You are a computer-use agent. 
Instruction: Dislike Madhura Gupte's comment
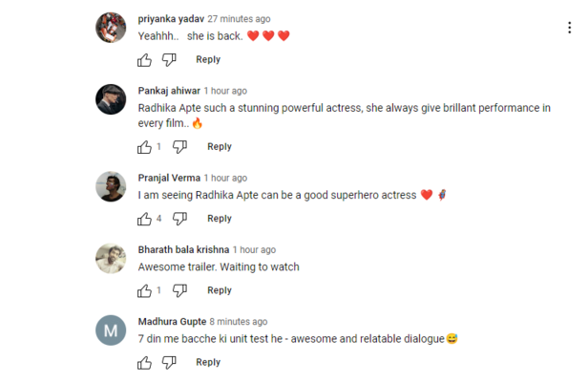click(169, 363)
